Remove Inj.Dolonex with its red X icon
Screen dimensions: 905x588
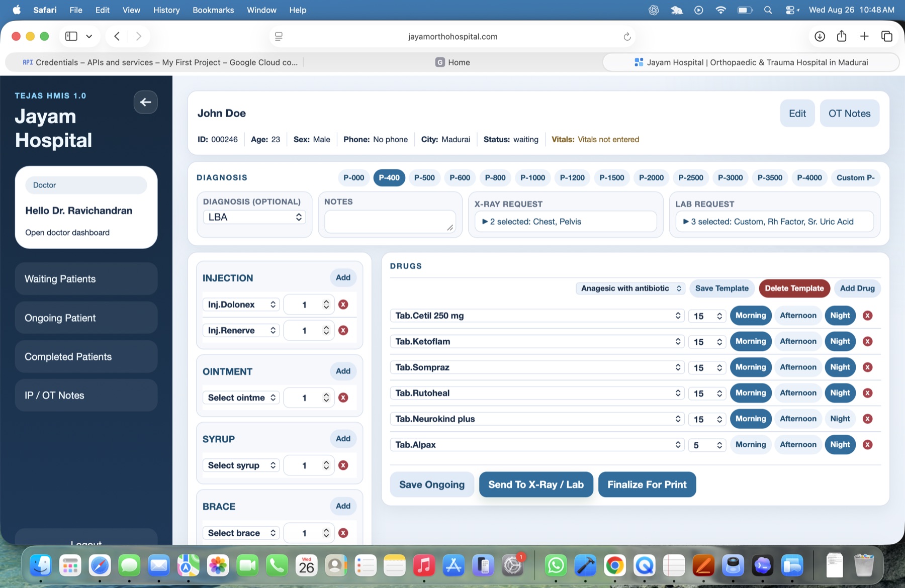coord(343,305)
